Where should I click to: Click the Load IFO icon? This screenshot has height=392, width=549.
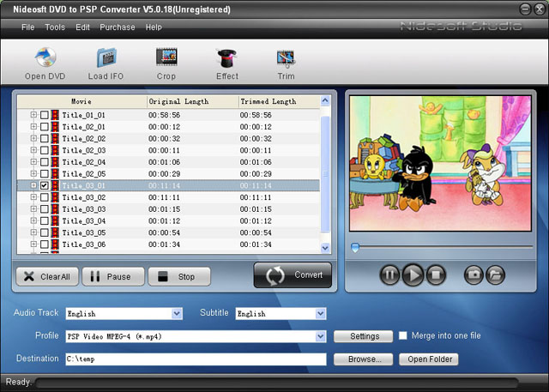(106, 61)
